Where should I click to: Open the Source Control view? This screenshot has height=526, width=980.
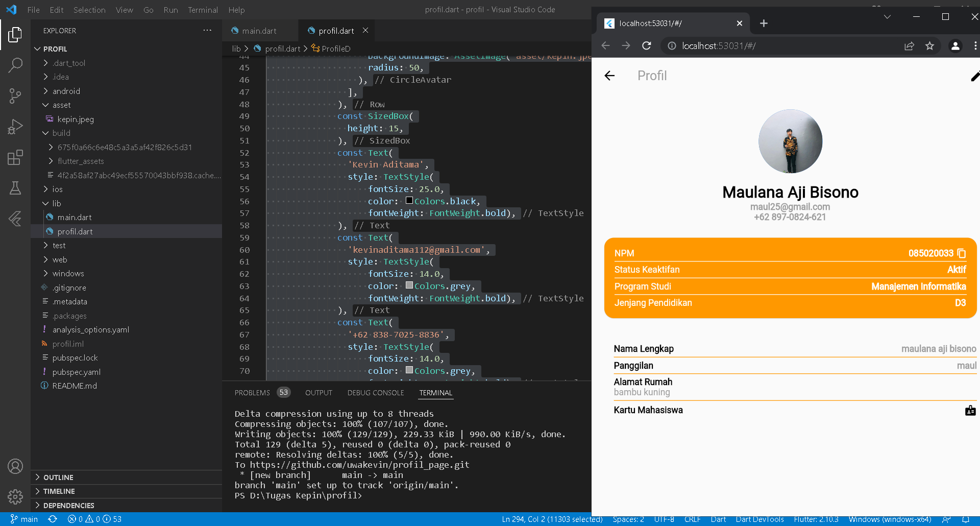(x=15, y=96)
